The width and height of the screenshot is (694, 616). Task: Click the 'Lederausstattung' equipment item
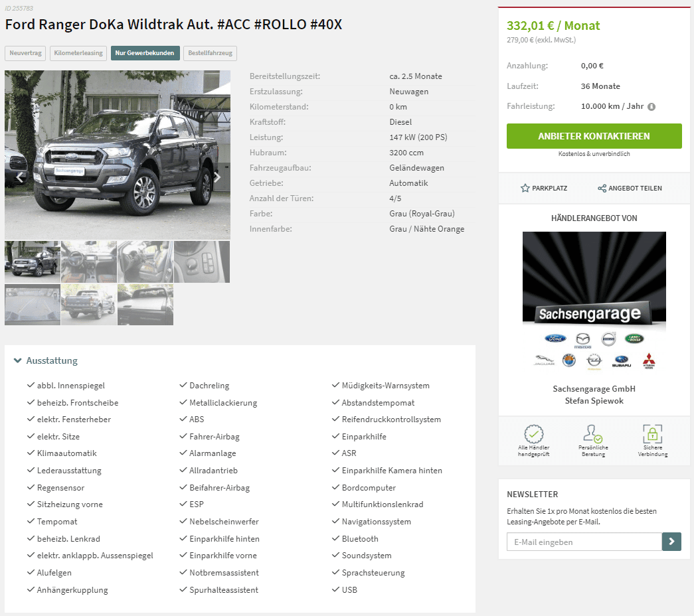69,471
